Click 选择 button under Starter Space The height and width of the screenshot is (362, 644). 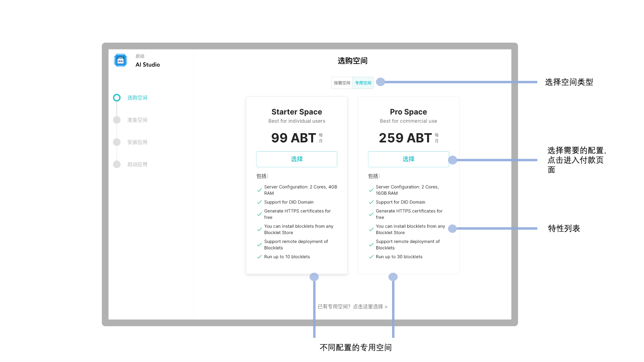pyautogui.click(x=297, y=159)
